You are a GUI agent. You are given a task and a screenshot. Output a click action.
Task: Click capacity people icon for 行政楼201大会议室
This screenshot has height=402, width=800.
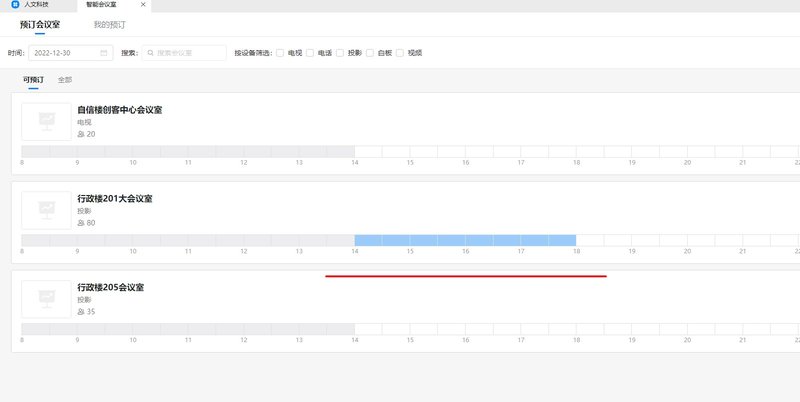(x=81, y=223)
